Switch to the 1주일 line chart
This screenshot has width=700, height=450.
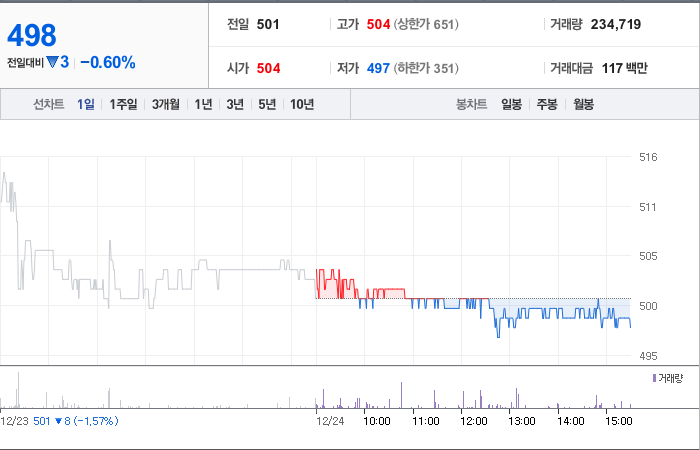tap(123, 104)
